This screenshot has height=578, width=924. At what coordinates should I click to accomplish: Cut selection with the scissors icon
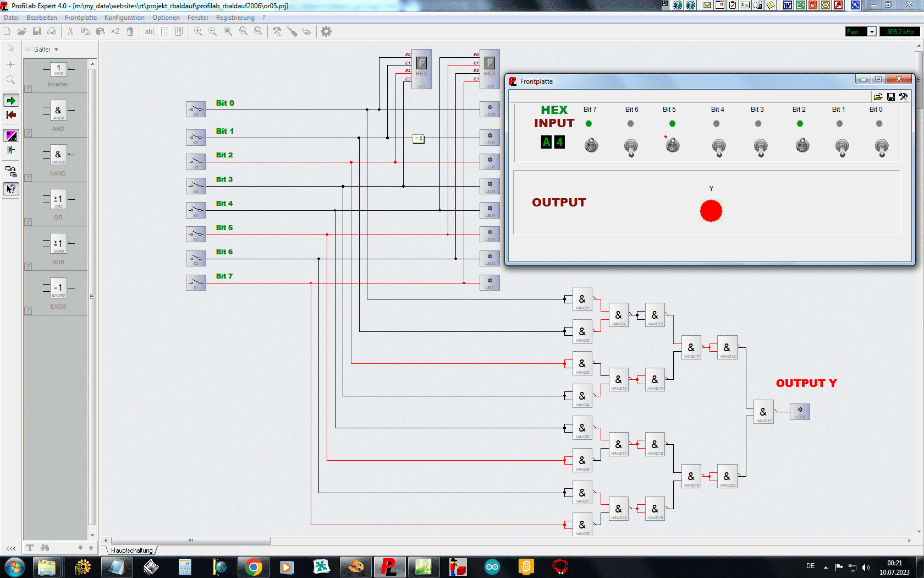point(70,31)
